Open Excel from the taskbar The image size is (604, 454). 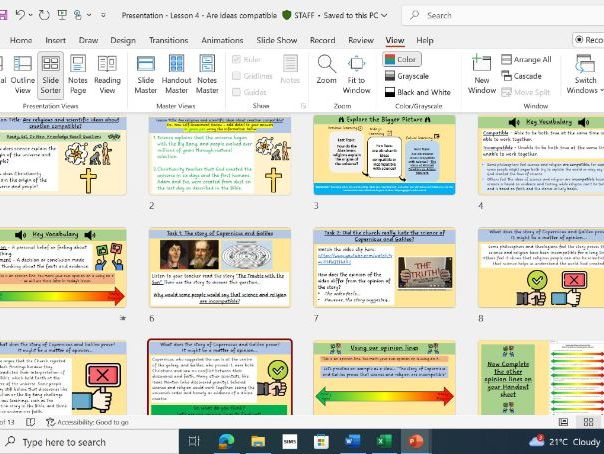[x=384, y=441]
